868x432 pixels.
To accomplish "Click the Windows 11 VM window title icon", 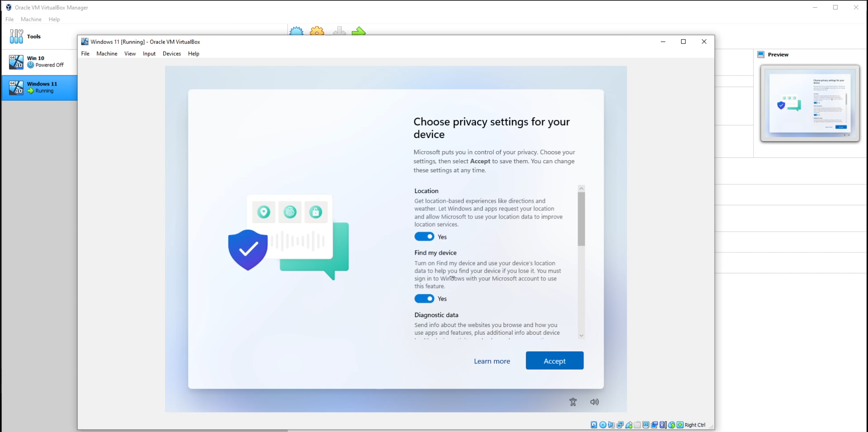I will pyautogui.click(x=85, y=42).
